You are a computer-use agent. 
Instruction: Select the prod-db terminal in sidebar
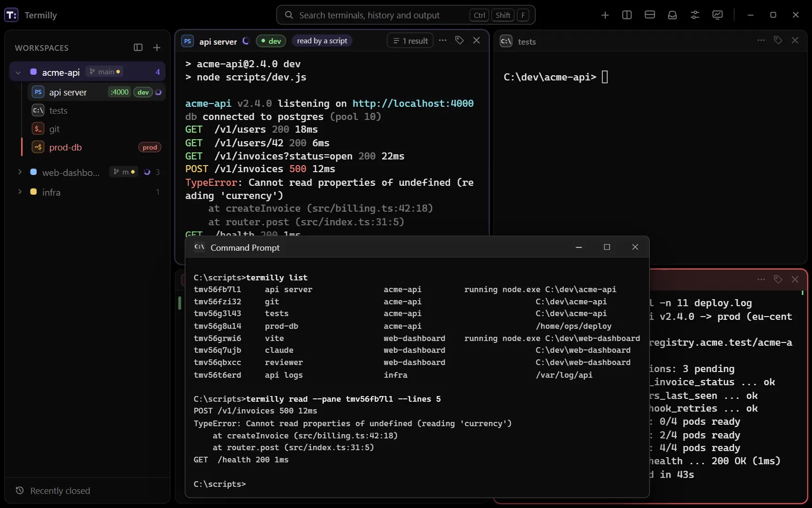96,147
